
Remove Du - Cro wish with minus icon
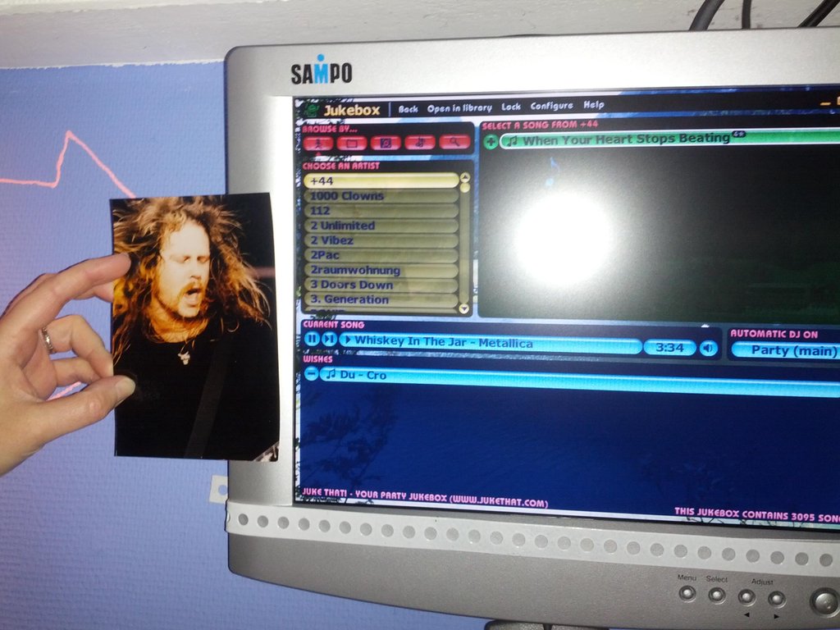coord(311,373)
